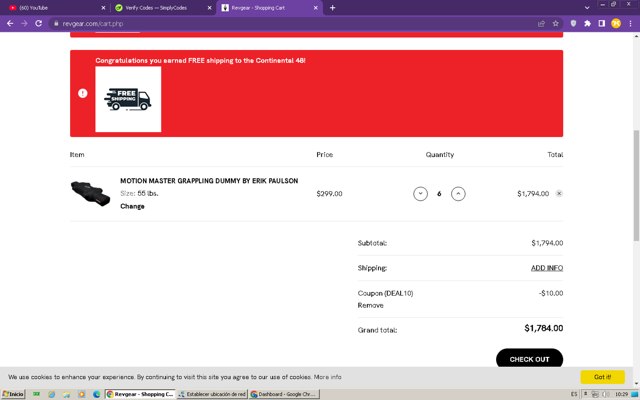
Task: Open the Internet Explorer quick launch icon
Action: [51, 394]
